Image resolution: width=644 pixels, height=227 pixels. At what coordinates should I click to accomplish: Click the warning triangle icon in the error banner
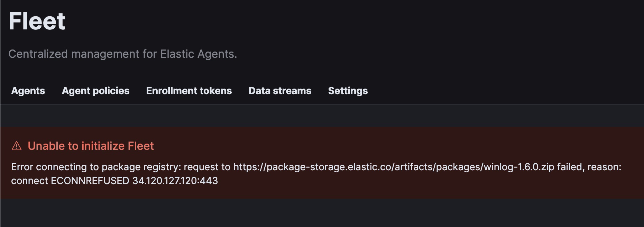coord(16,146)
